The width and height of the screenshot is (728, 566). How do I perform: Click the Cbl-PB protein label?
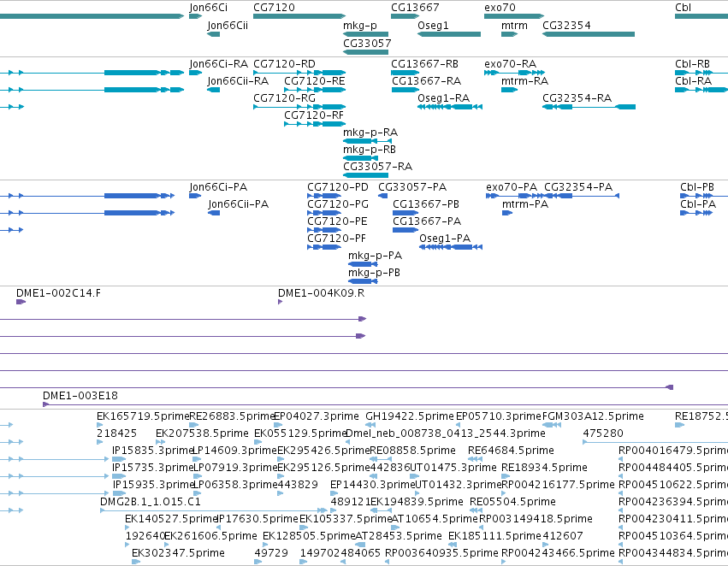[x=697, y=187]
